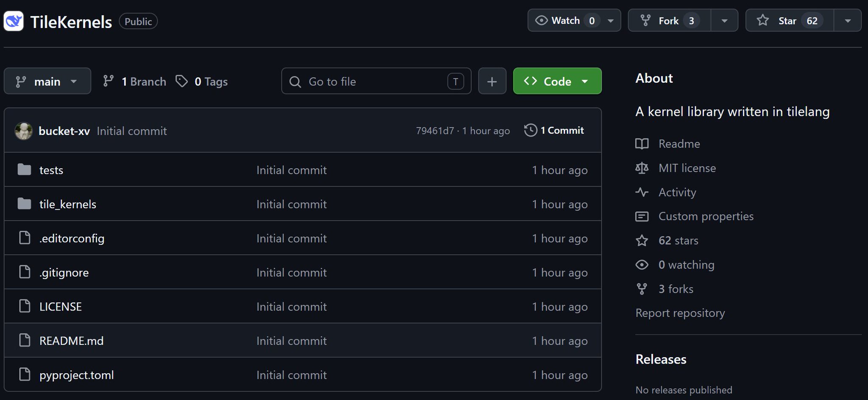Viewport: 868px width, 400px height.
Task: Click the star icon on Star button
Action: [x=762, y=20]
